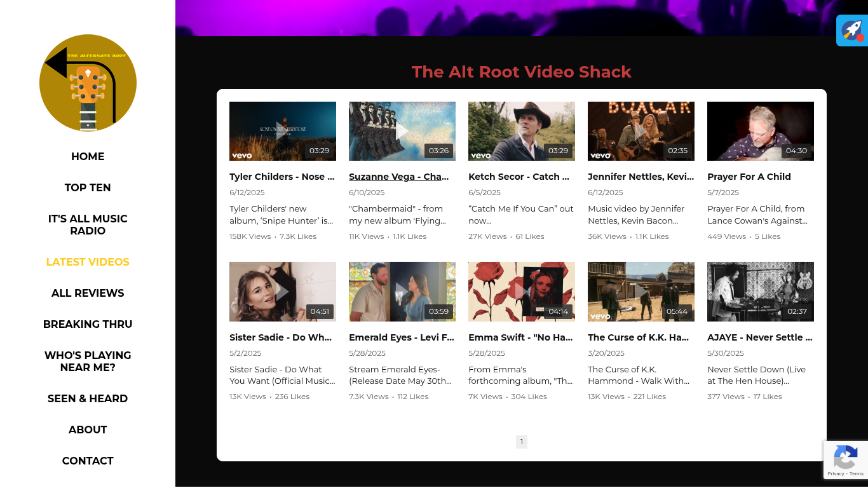Click the 7.3K Likes text under Tyler Childers

coord(298,236)
